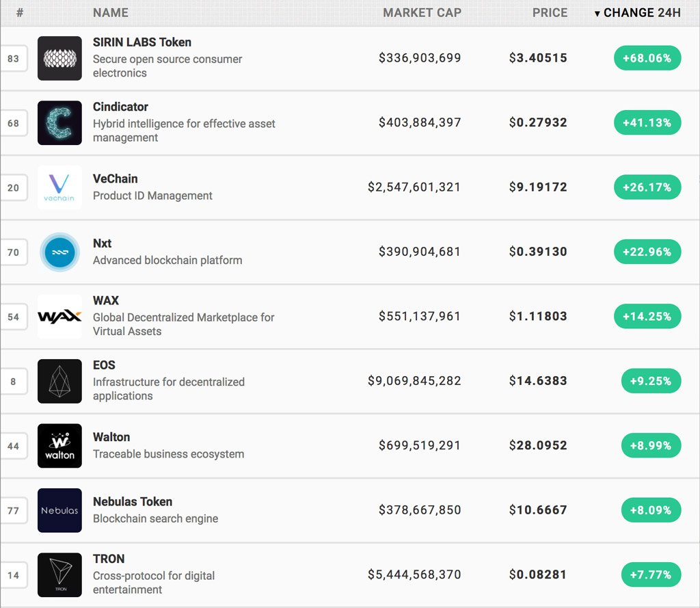Open the Nebulas Token logo

click(59, 510)
